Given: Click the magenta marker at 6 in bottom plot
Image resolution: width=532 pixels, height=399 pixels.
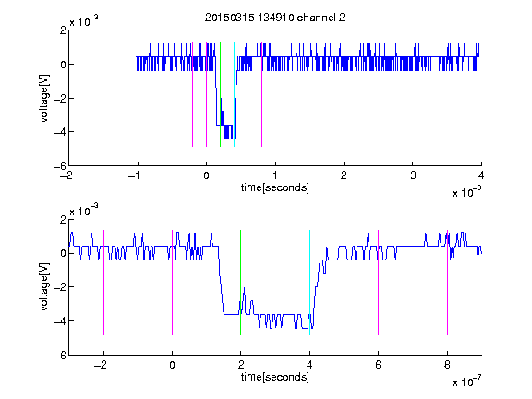Looking at the screenshot, I should (379, 283).
